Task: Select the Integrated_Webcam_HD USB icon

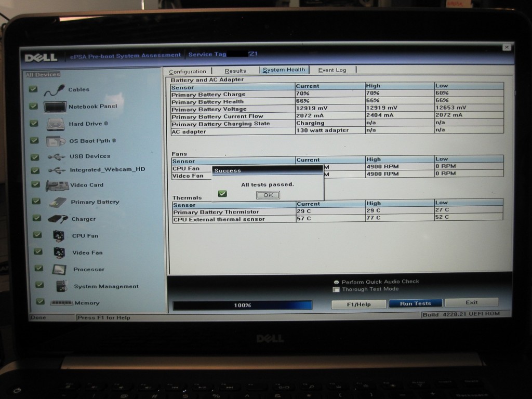Action: (x=57, y=170)
